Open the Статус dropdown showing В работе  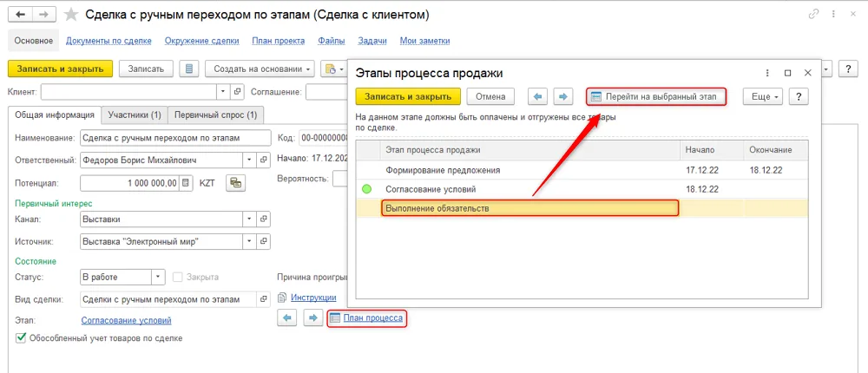pyautogui.click(x=158, y=278)
